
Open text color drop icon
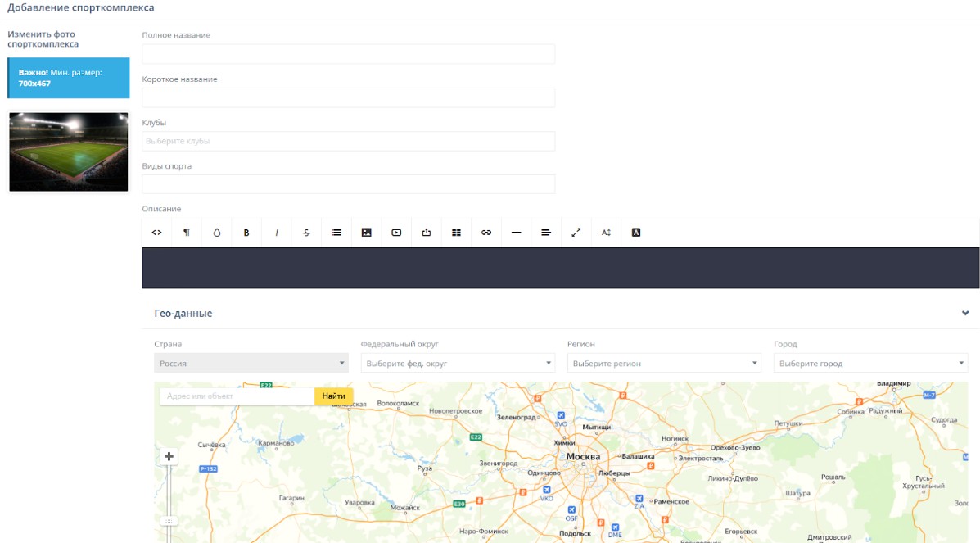(216, 233)
